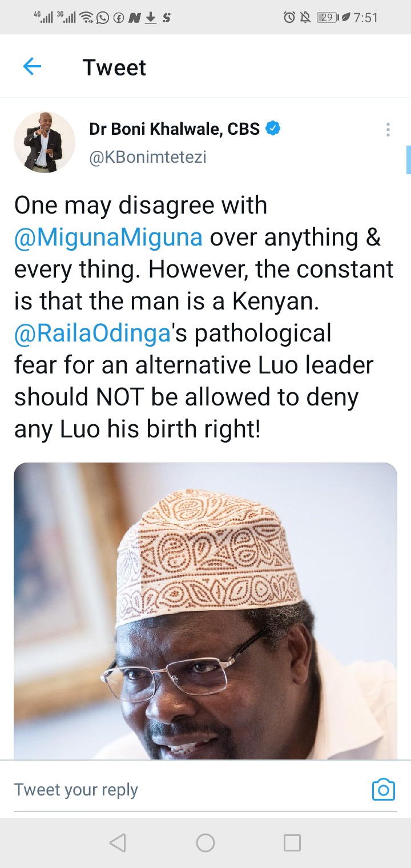Open the three-dot tweet options menu
This screenshot has height=868, width=411.
click(388, 130)
